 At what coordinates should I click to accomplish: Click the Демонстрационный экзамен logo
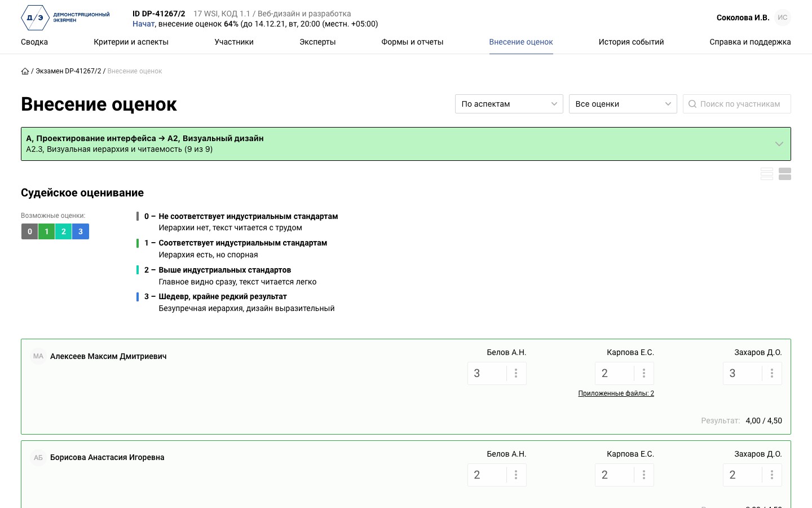pos(65,17)
